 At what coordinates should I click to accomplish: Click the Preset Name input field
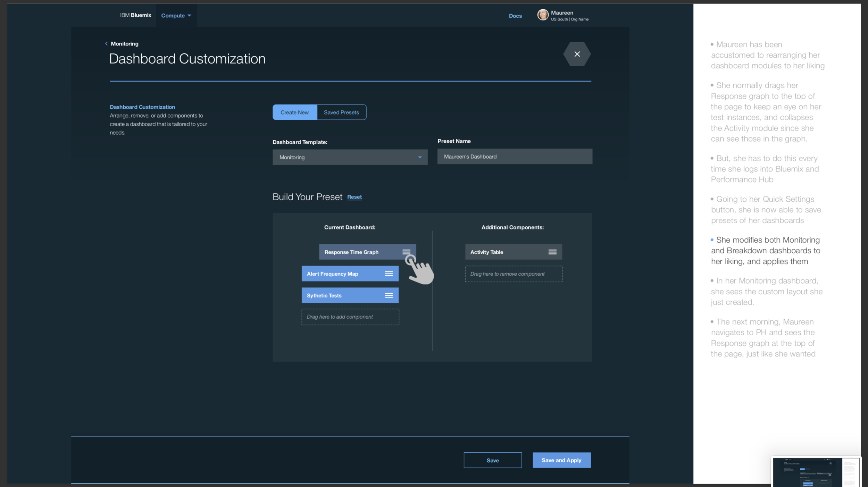coord(515,157)
